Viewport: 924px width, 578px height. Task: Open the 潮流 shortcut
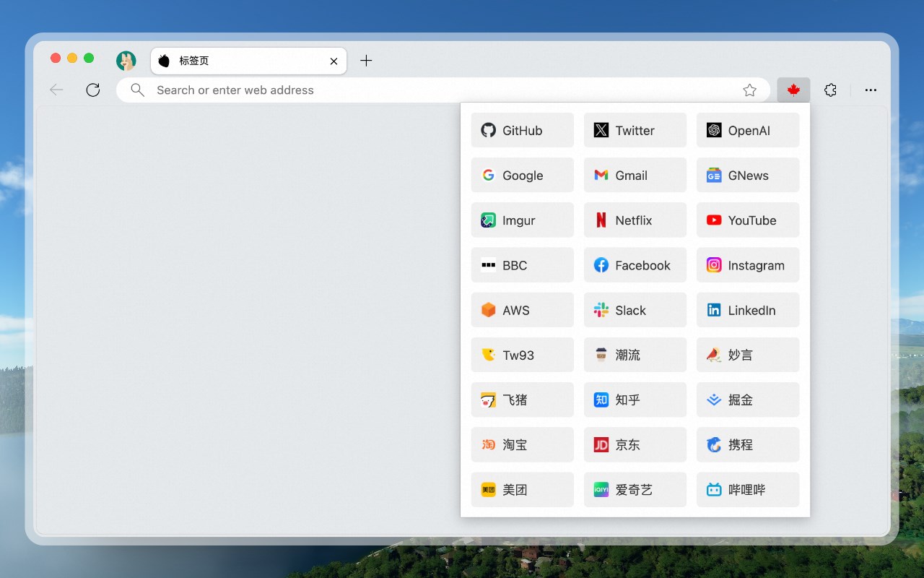635,355
